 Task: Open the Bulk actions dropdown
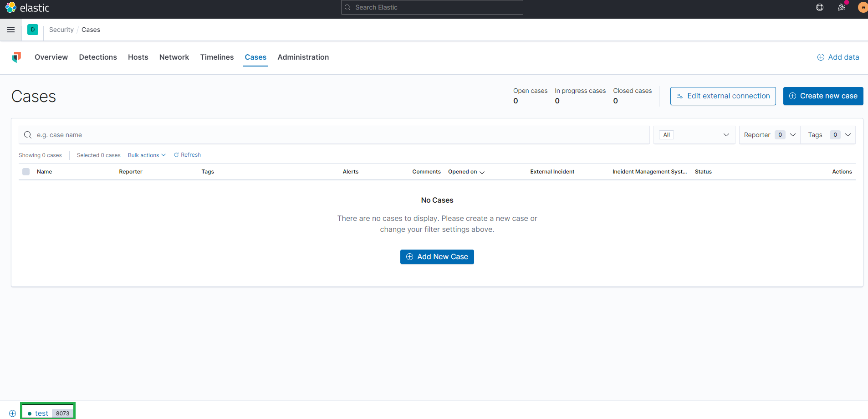[x=146, y=155]
